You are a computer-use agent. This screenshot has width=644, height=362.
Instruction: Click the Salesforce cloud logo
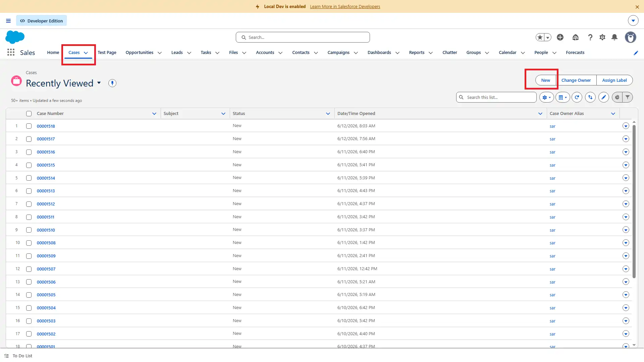15,37
